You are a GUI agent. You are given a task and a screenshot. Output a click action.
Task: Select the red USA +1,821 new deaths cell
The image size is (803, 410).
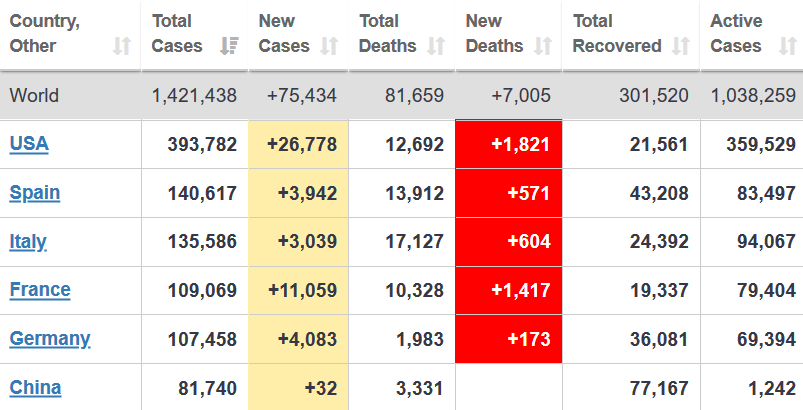point(508,144)
